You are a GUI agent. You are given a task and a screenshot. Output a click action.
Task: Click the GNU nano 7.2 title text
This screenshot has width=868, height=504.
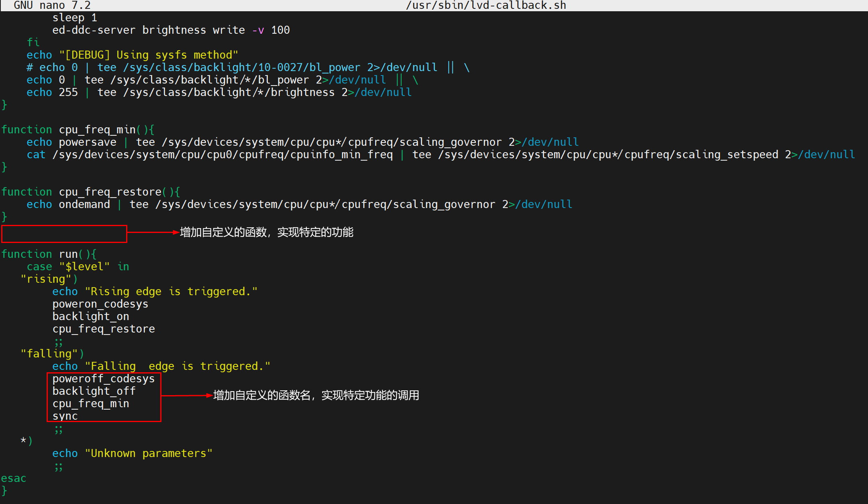tap(52, 5)
